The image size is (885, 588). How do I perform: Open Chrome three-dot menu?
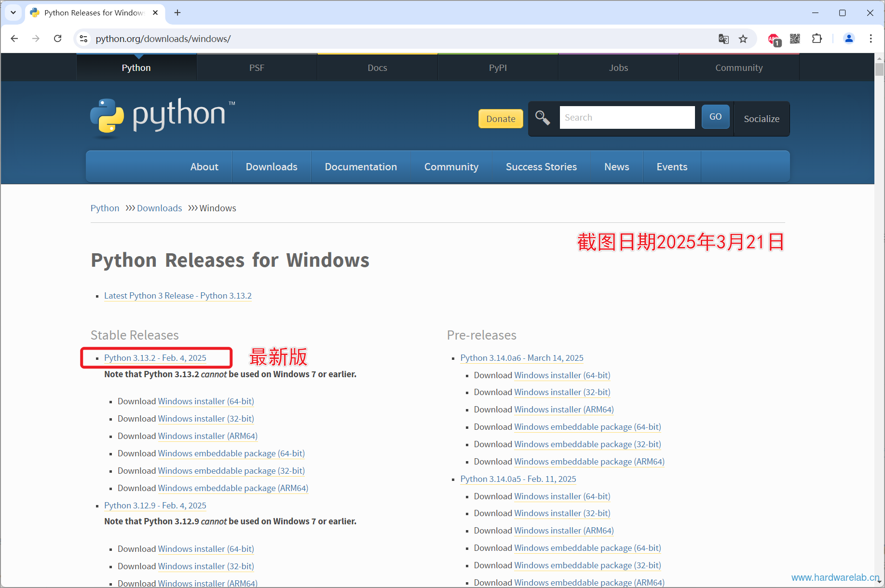[x=871, y=39]
